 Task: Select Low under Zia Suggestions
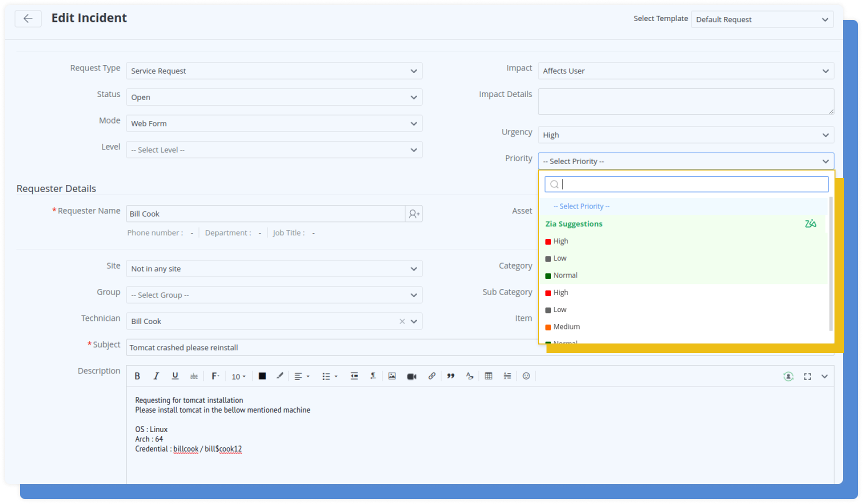[x=683, y=258]
